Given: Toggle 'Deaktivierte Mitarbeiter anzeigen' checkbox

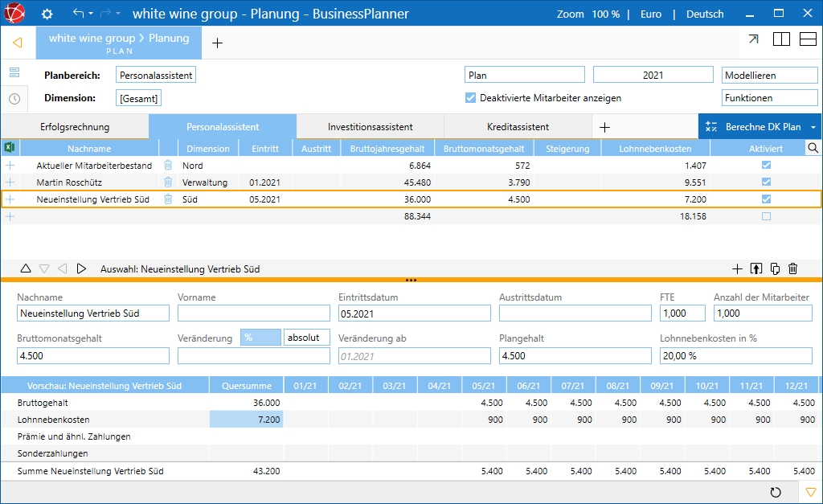Looking at the screenshot, I should [471, 98].
